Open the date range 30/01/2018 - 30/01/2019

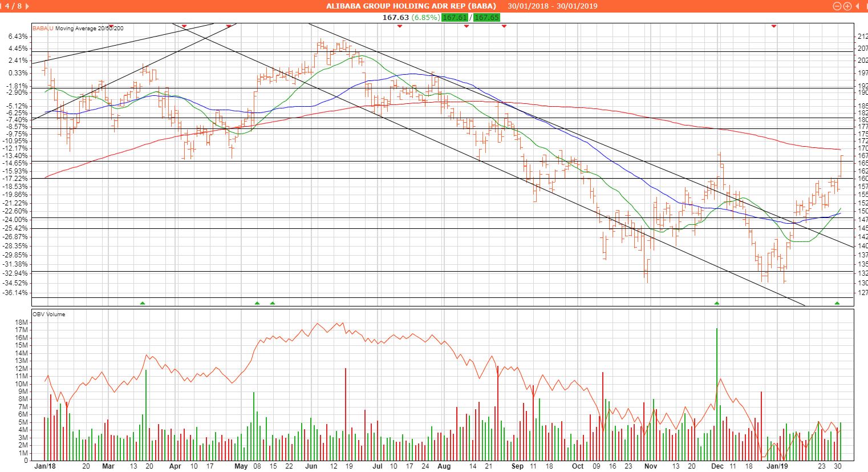click(552, 6)
